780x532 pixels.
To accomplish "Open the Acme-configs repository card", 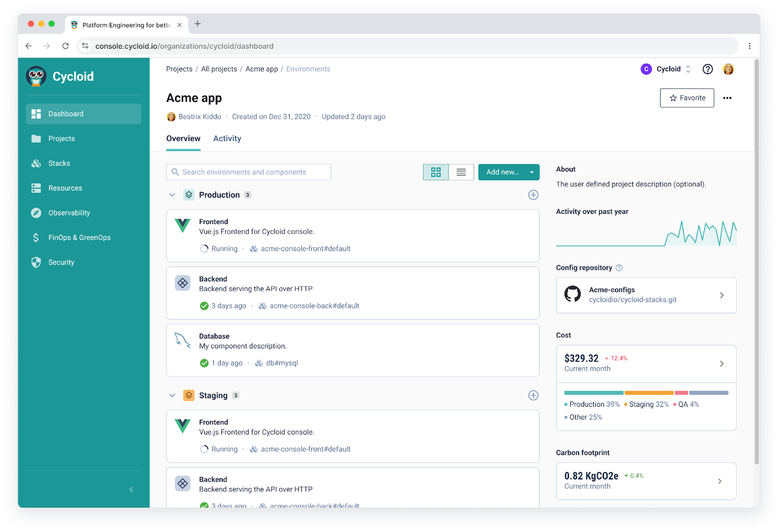I will click(646, 295).
